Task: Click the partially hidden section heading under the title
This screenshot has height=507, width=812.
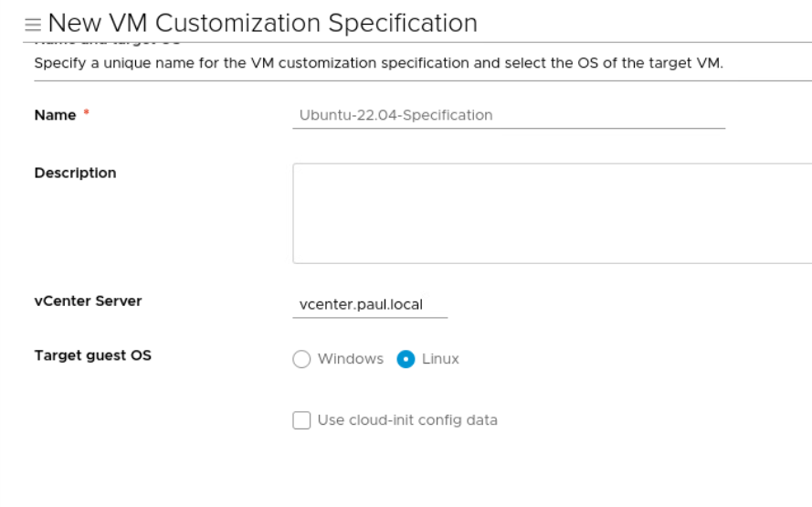Action: pyautogui.click(x=107, y=43)
